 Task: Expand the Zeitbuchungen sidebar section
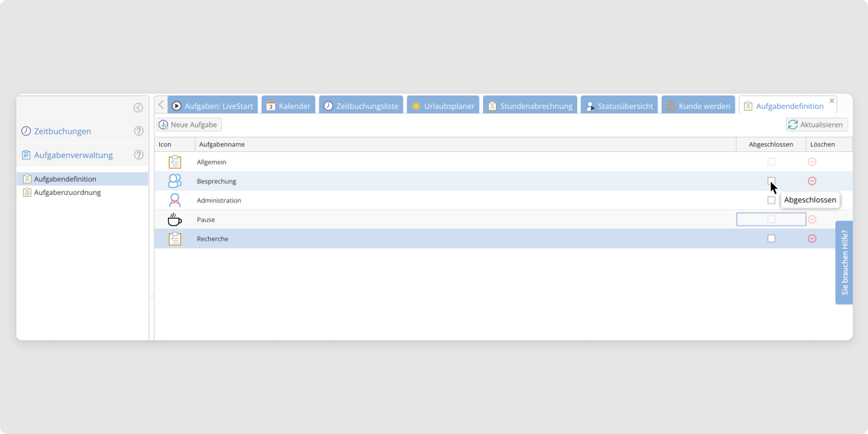(62, 131)
